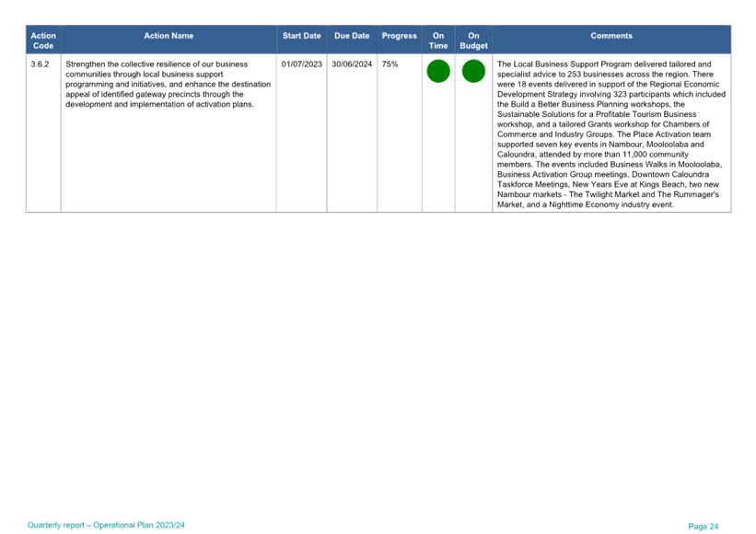
Task: Select the Action Code column header
Action: coord(43,41)
